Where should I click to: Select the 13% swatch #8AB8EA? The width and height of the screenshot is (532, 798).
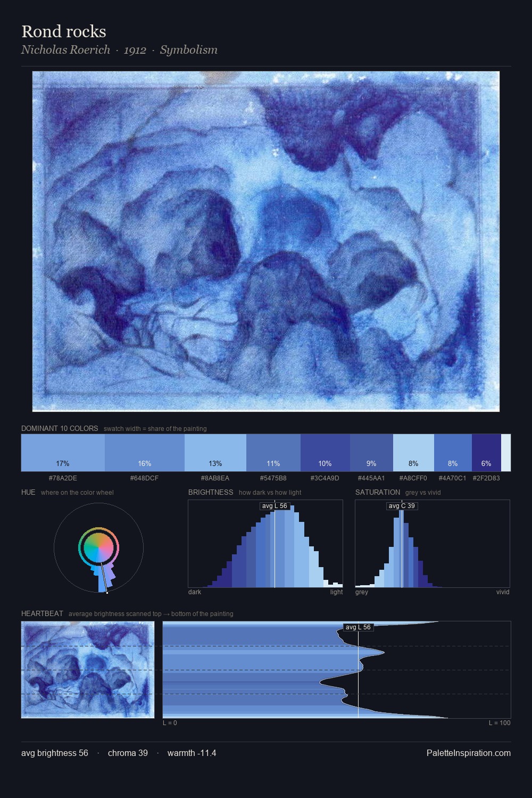coord(215,453)
